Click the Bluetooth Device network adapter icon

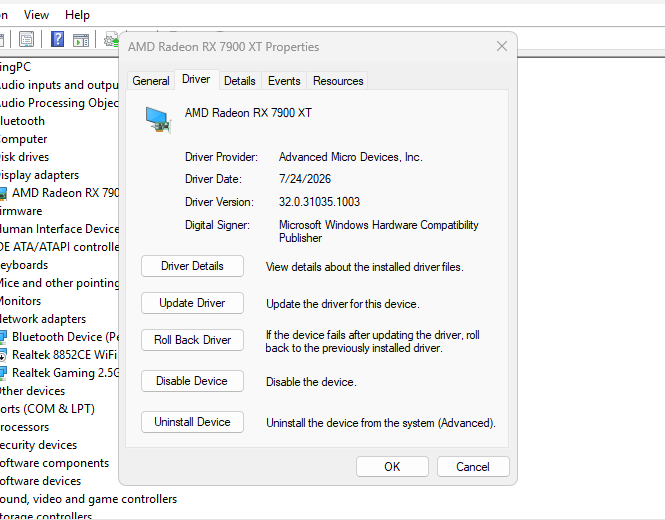3,337
